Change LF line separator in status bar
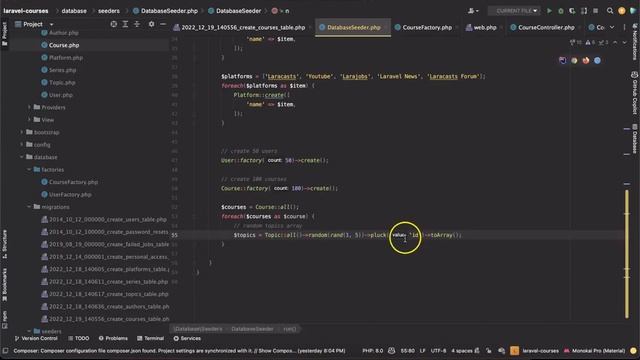Image resolution: width=640 pixels, height=360 pixels. 422,351
